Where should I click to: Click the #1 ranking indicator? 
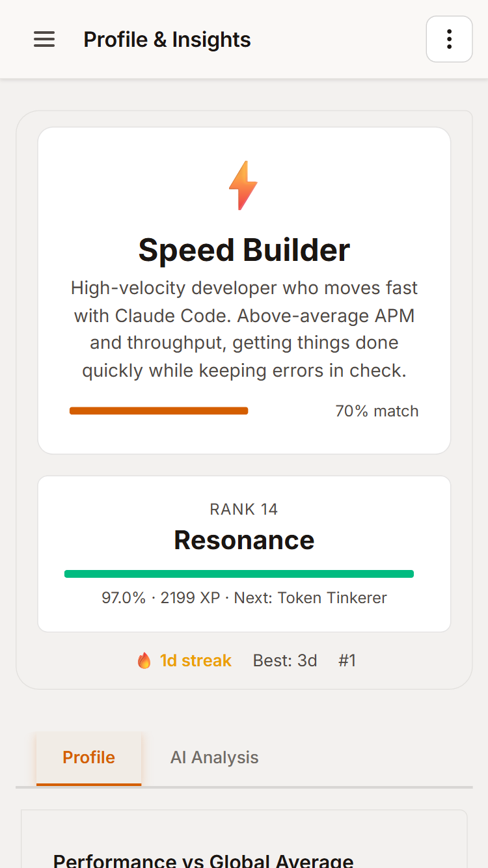point(347,660)
